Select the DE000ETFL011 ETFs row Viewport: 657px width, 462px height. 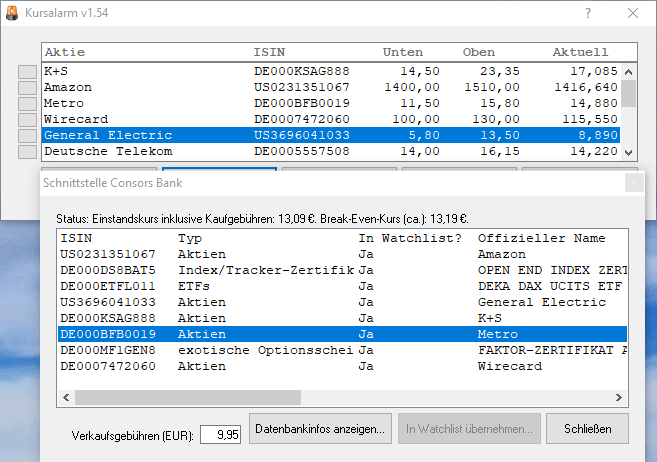point(342,286)
